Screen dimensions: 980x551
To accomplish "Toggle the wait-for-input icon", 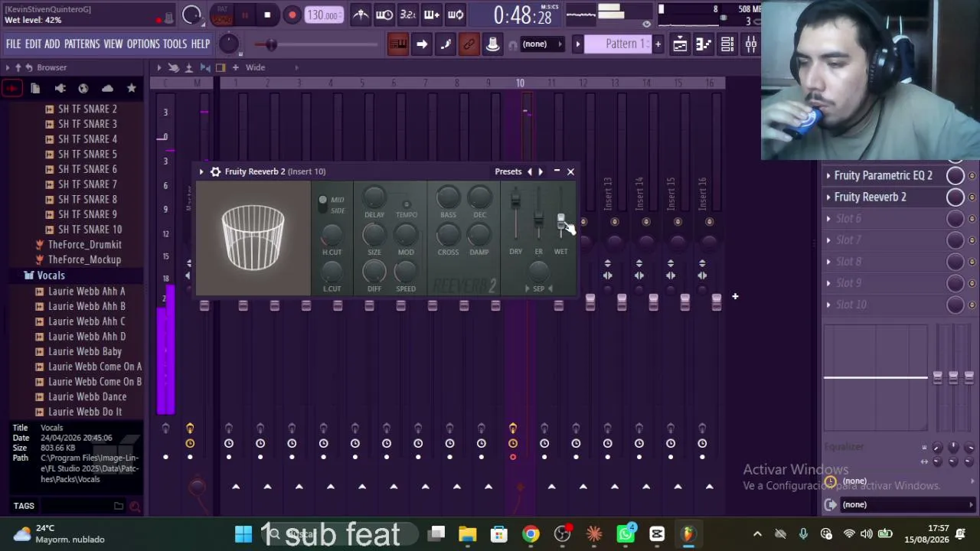I will click(x=384, y=15).
